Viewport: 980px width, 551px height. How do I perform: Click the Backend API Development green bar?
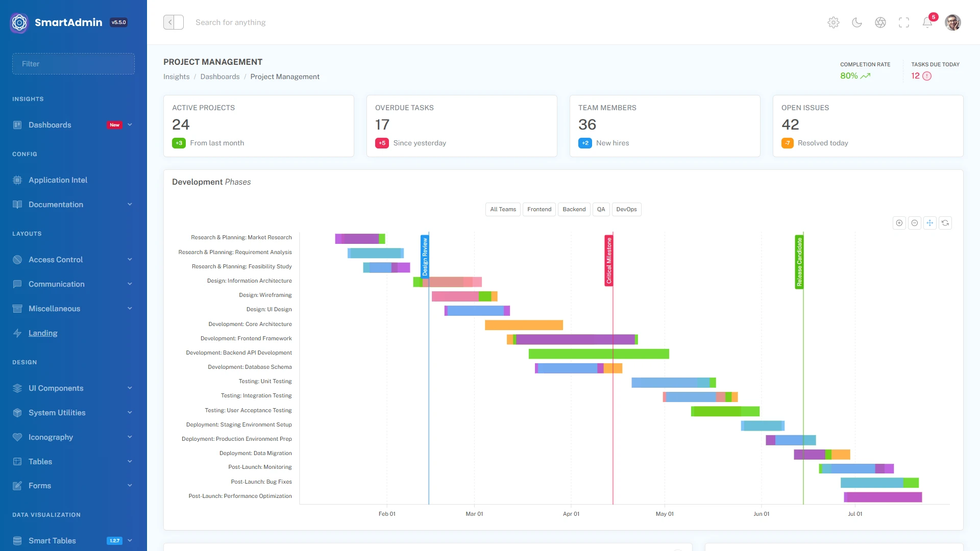(x=599, y=354)
